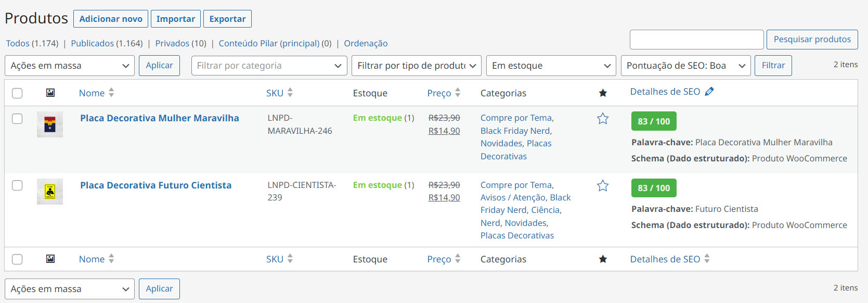This screenshot has height=303, width=868.
Task: Sort by Preço in header
Action: pos(439,93)
